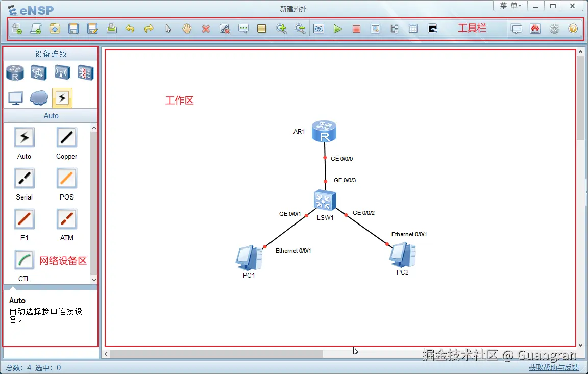Viewport: 588px width, 374px height.
Task: Click the red X delete tool
Action: 206,29
